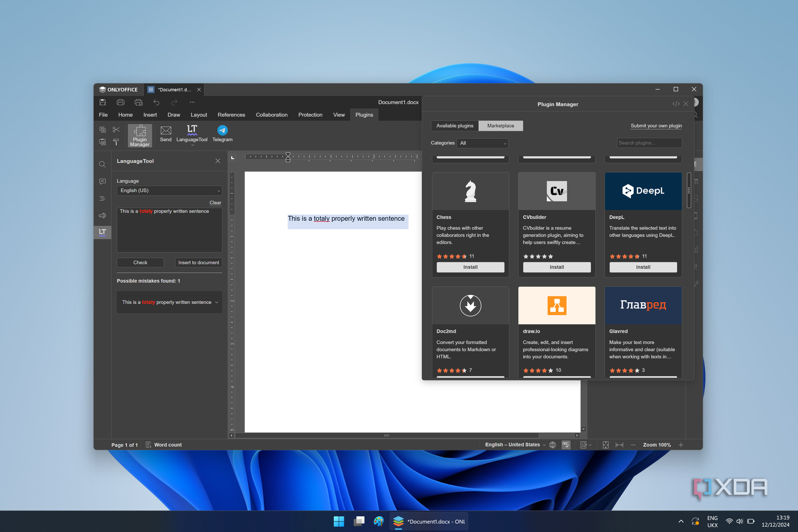Open the more options ellipsis in toolbar
Image resolution: width=798 pixels, height=532 pixels.
pos(192,102)
